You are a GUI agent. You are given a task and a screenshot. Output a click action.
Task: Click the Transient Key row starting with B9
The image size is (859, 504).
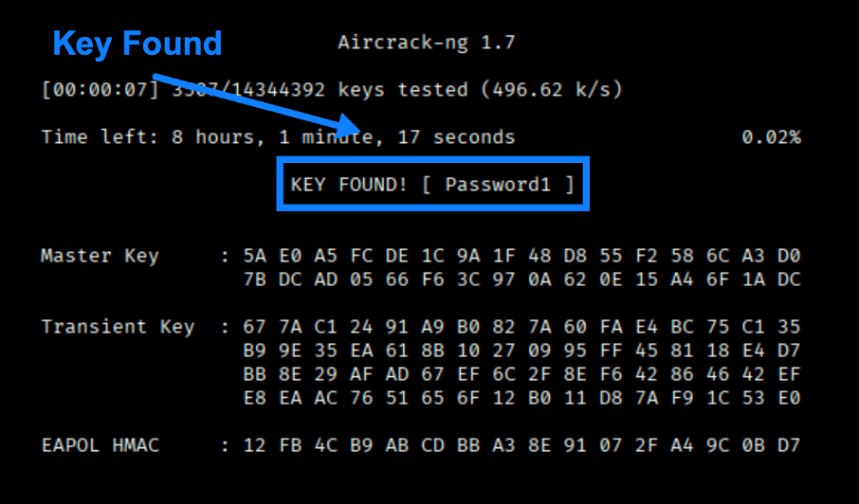521,351
